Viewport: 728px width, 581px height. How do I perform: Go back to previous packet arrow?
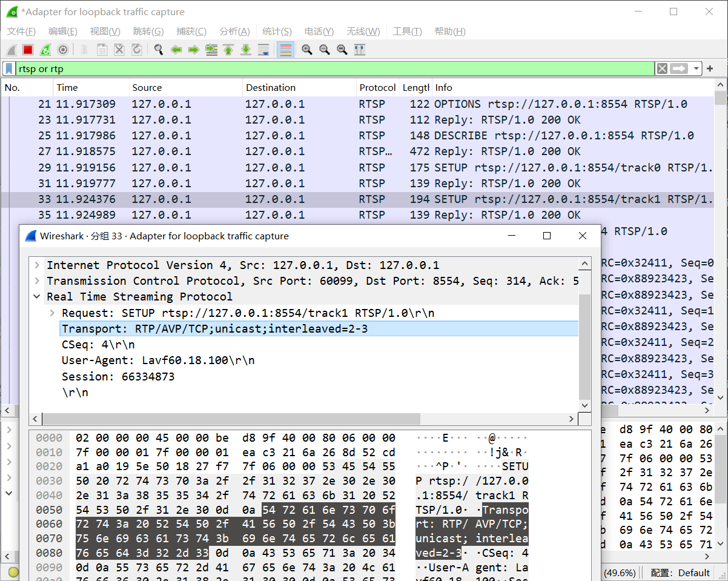tap(176, 50)
